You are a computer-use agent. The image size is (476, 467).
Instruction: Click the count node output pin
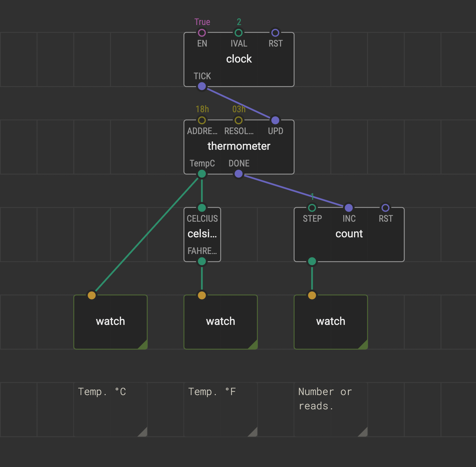[312, 261]
